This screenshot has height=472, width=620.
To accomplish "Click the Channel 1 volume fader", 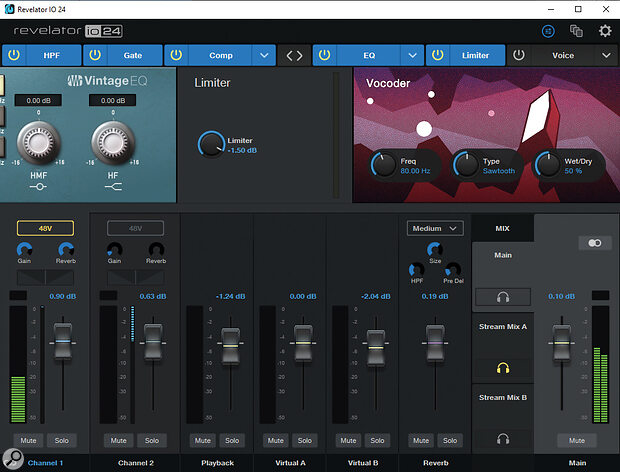I will tap(63, 341).
